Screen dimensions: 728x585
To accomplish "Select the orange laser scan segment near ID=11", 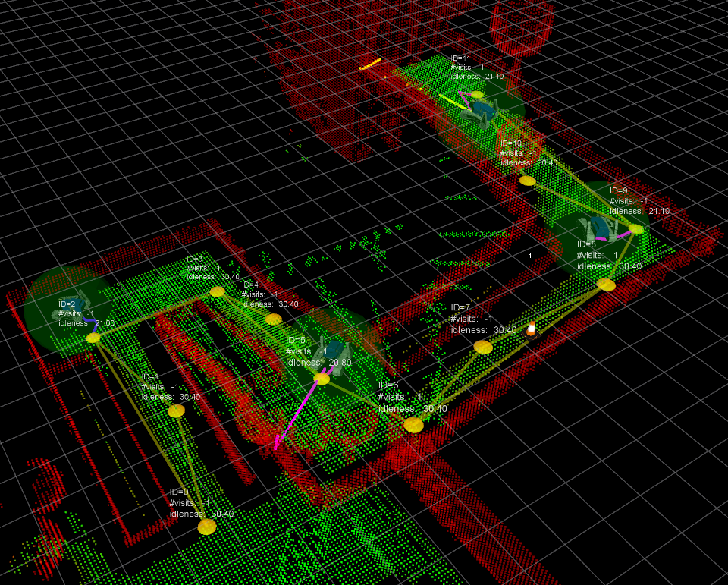I will pos(370,64).
